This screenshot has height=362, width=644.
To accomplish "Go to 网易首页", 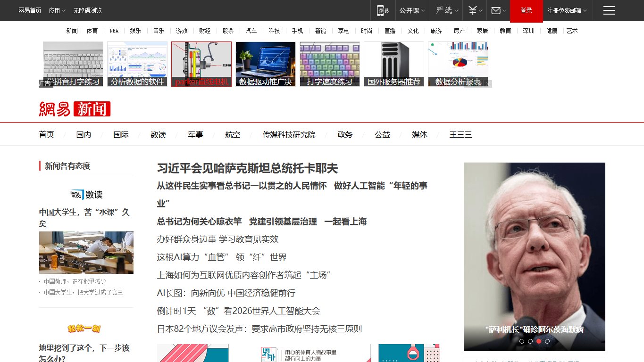I will 30,10.
